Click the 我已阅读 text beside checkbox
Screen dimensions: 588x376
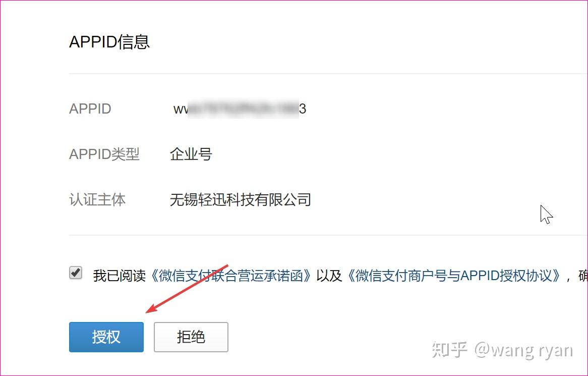tap(119, 276)
